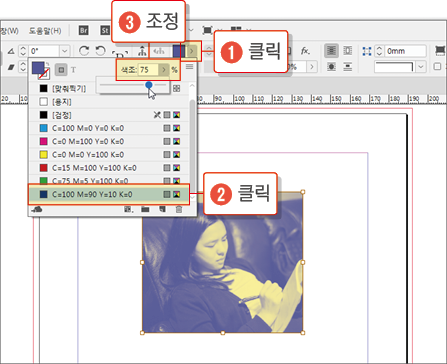Select the stroke box with red slash
Viewport: 447px width, 364px height.
(45, 74)
